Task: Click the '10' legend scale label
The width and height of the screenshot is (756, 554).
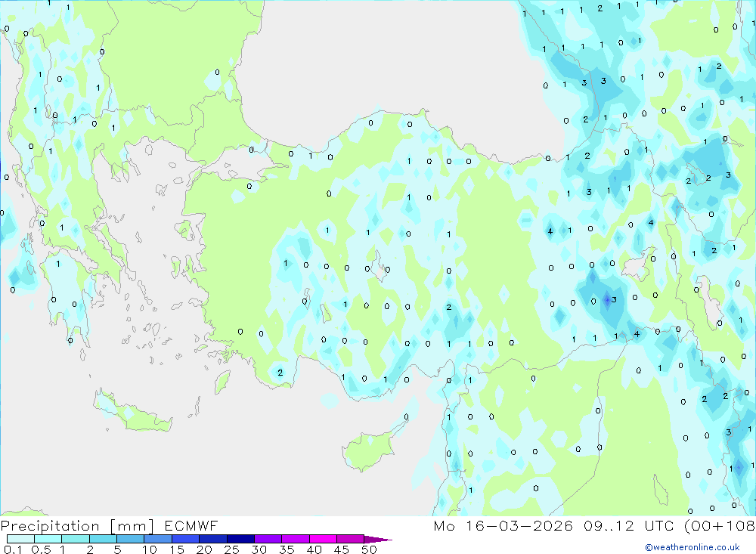Action: click(x=150, y=549)
